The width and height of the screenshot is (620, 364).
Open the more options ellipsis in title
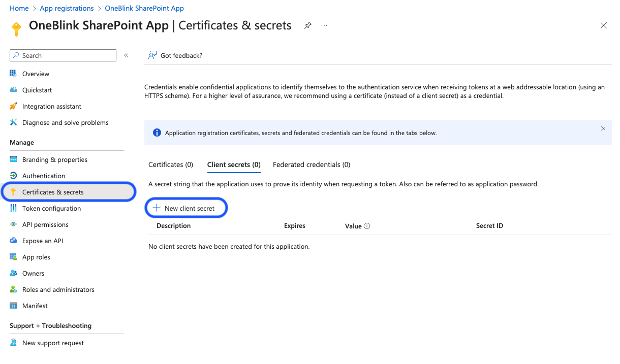point(324,25)
